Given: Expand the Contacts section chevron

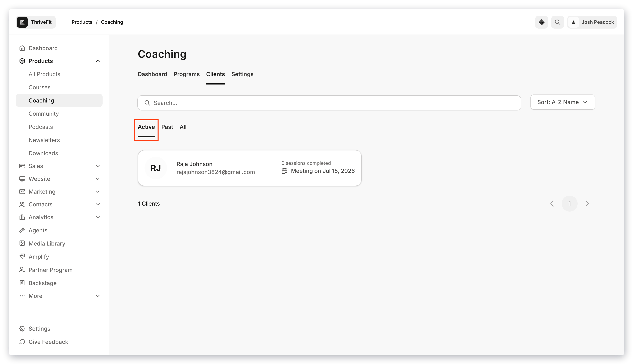Looking at the screenshot, I should (98, 204).
